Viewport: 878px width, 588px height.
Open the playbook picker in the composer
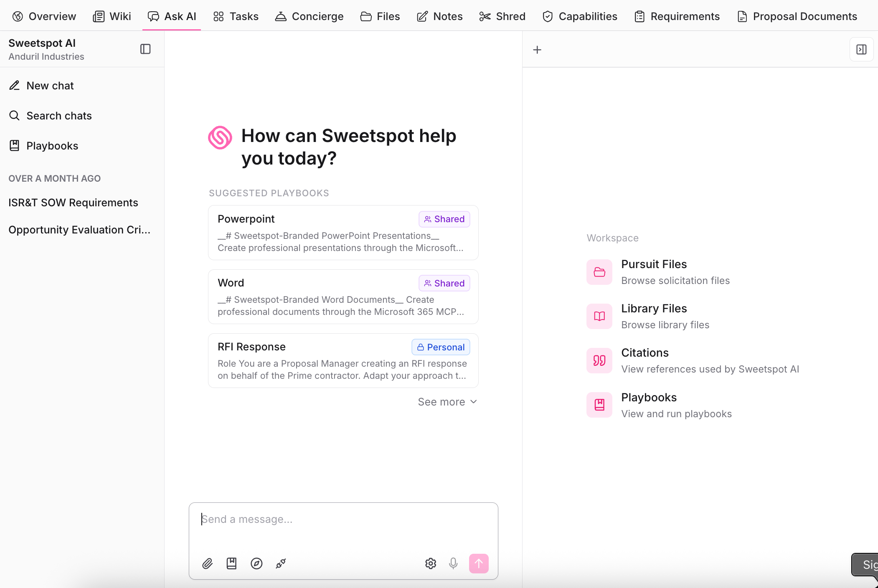click(x=231, y=564)
